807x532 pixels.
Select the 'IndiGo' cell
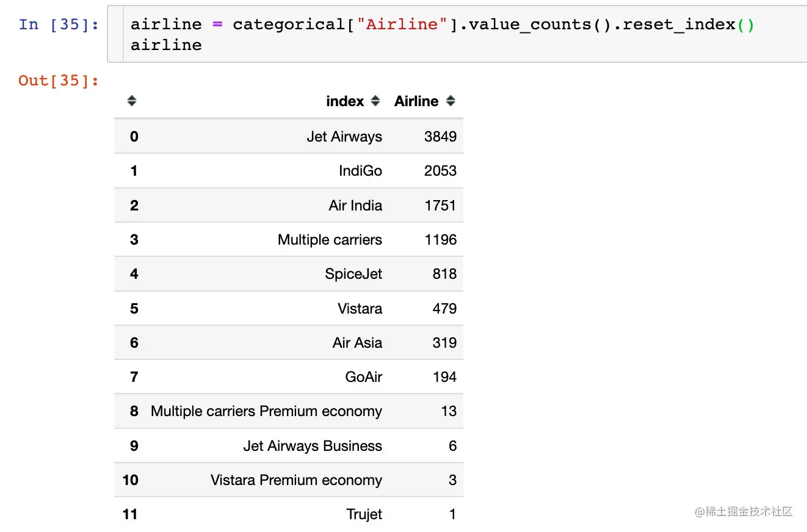coord(360,171)
